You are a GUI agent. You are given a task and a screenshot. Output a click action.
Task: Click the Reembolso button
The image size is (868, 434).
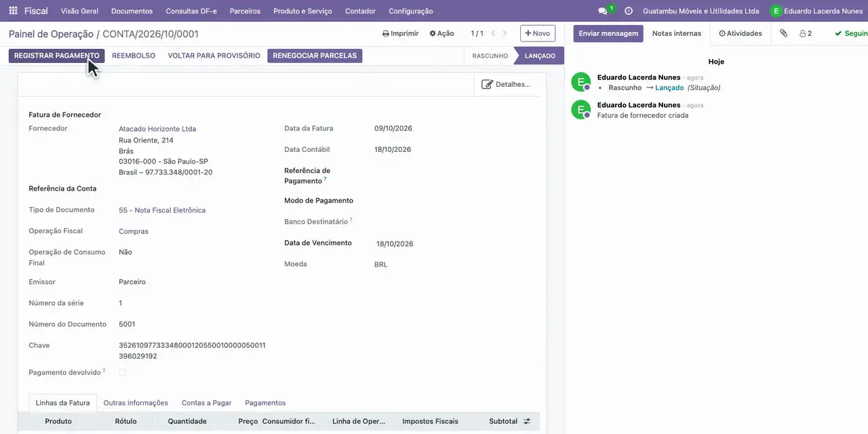tap(134, 56)
